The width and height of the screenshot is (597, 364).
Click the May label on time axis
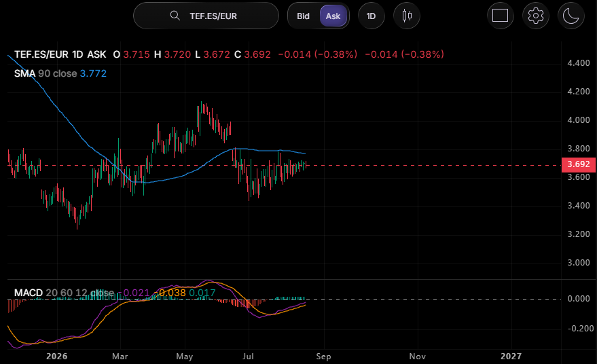185,357
